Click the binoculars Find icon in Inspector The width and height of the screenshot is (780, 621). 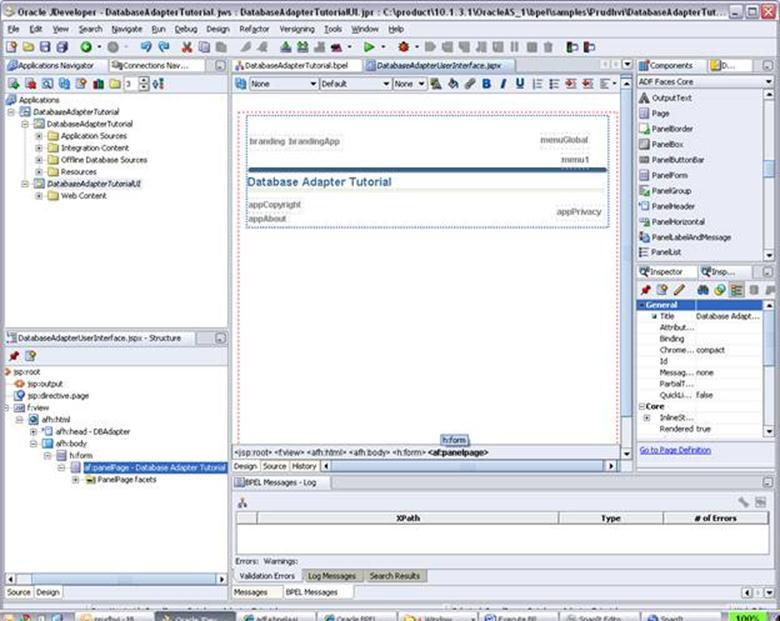[702, 290]
